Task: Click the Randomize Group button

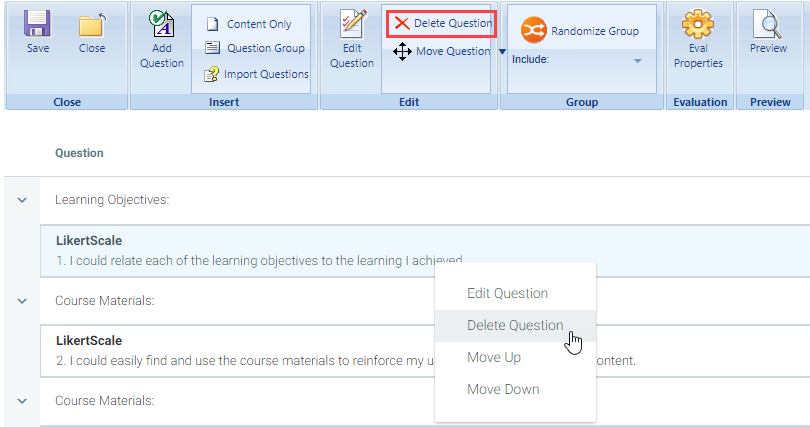Action: click(x=582, y=31)
